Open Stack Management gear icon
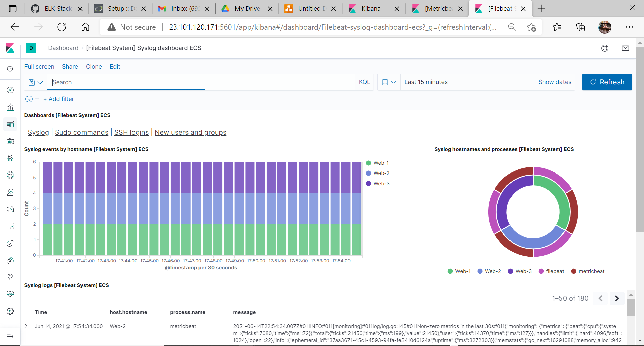Screen dimensions: 644x346 [10, 311]
